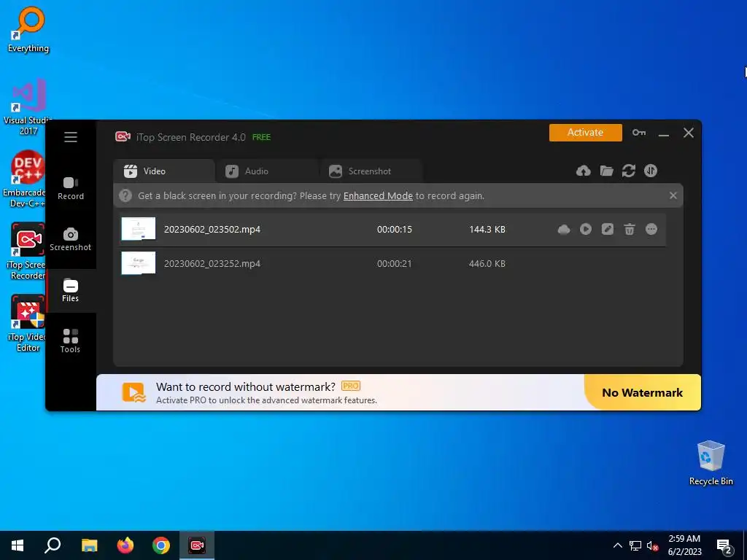Select file name 20230602_023502.mp4

[212, 230]
